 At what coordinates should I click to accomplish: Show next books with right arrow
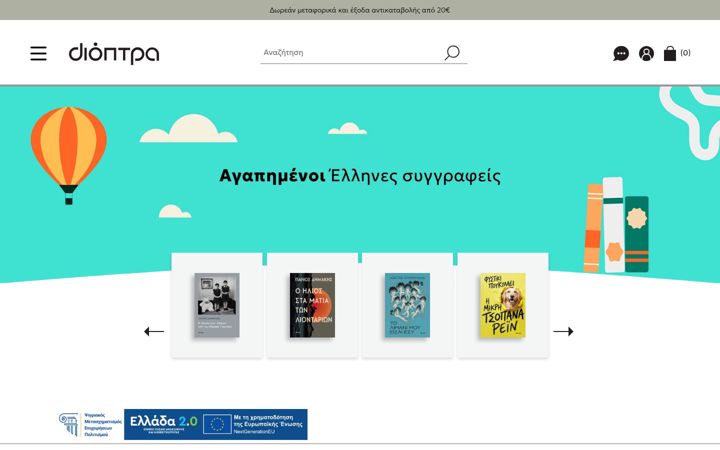[x=563, y=331]
